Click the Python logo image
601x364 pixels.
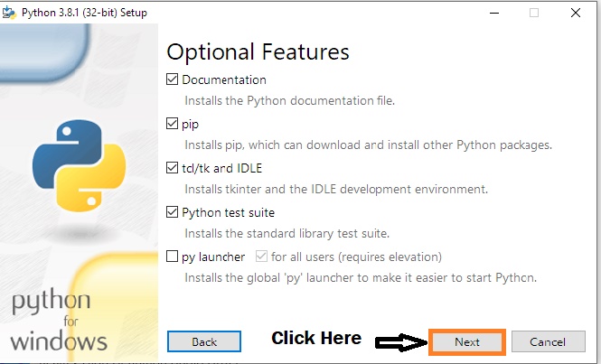(80, 165)
